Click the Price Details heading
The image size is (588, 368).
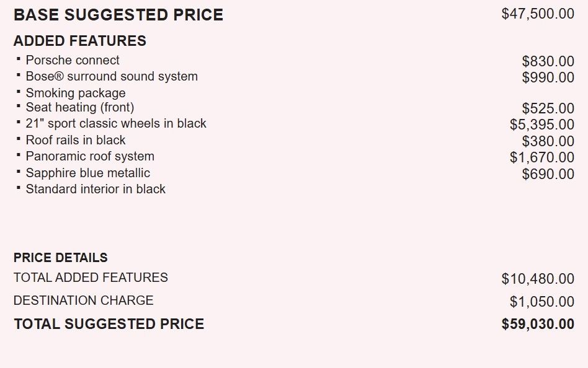click(61, 258)
